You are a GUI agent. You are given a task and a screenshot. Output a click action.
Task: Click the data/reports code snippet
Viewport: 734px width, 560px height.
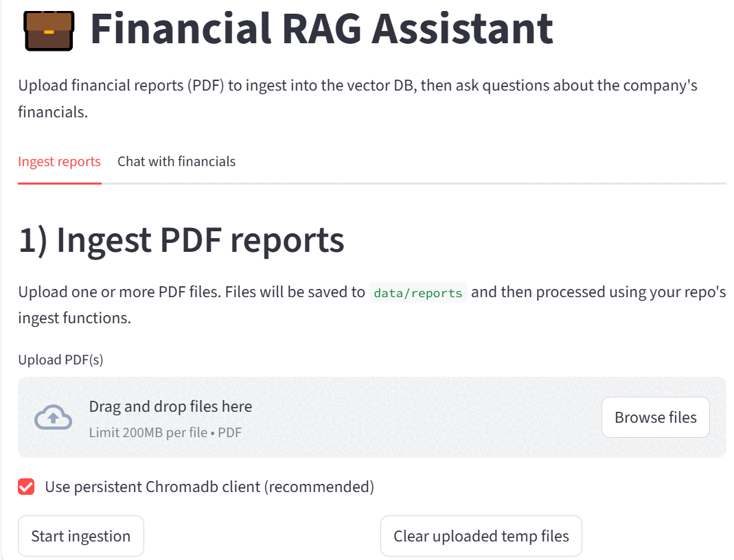coord(417,293)
